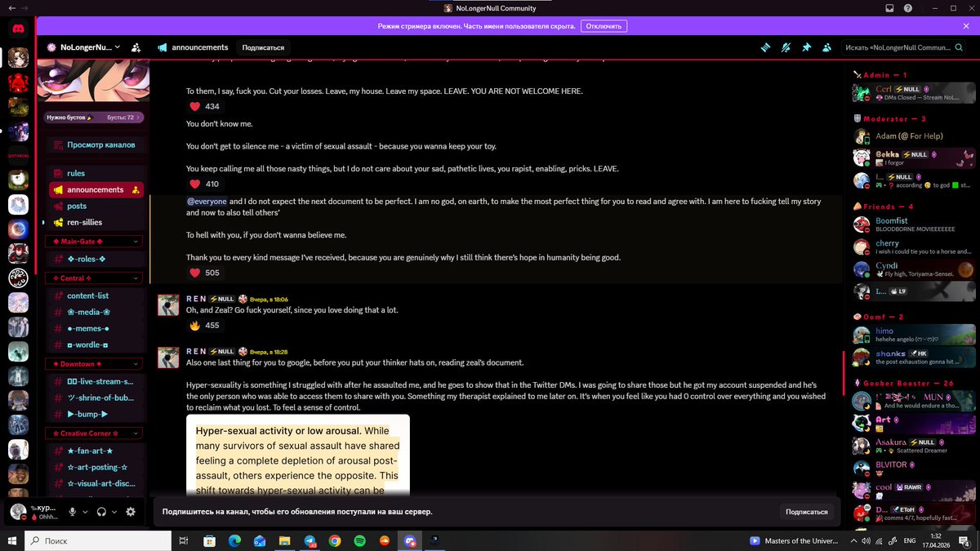
Task: Open member cherry in Friends list
Action: click(912, 247)
